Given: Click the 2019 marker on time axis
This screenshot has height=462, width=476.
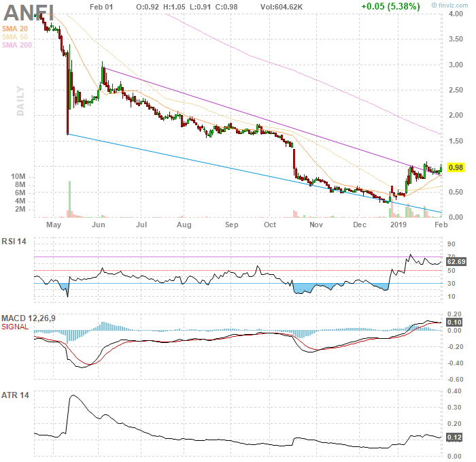Looking at the screenshot, I should (x=398, y=223).
